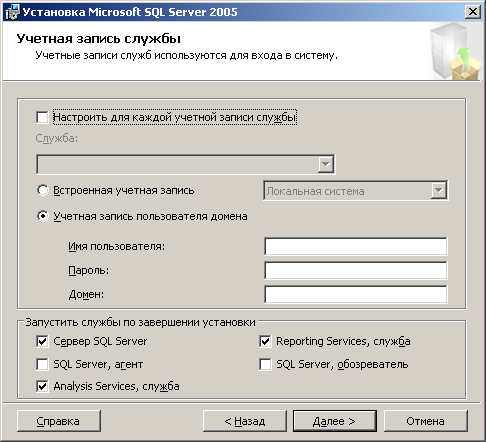Enable "Настроить для каждой учетной записи службы" checkbox

coord(42,117)
